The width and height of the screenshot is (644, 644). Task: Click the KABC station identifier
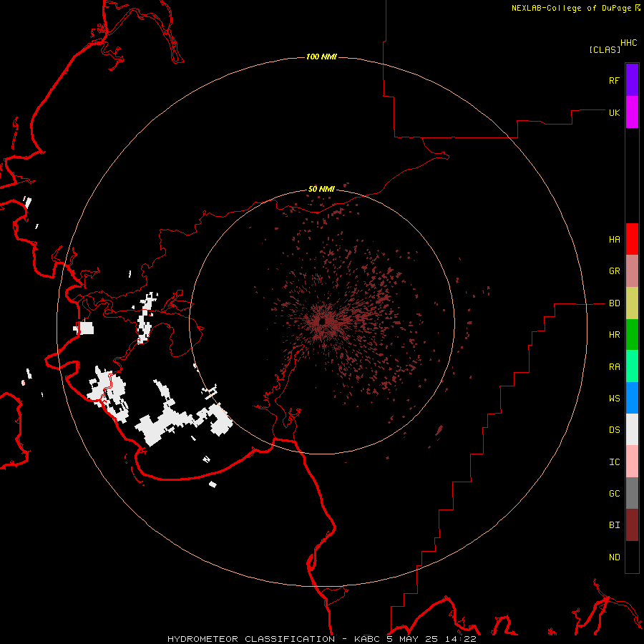coord(367,639)
